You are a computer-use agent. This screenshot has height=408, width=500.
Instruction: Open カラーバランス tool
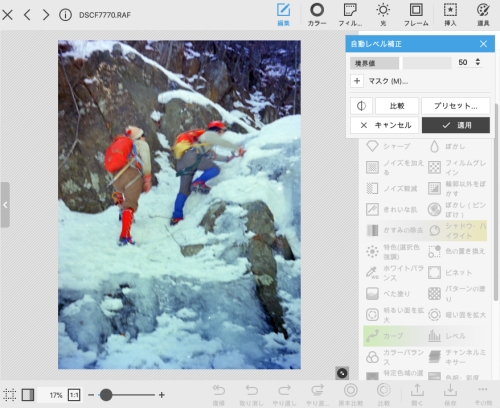click(395, 357)
